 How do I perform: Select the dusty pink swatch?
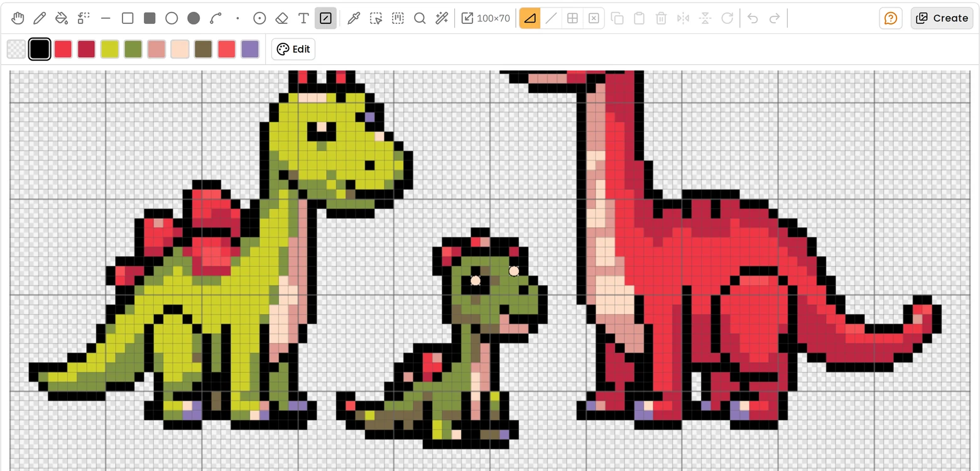pos(156,49)
